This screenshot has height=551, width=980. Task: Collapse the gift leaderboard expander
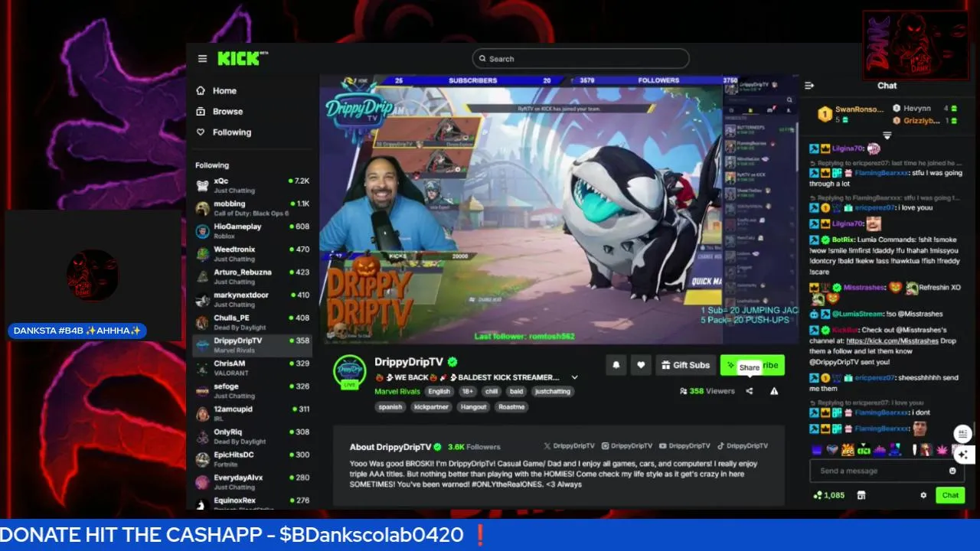[x=887, y=135]
